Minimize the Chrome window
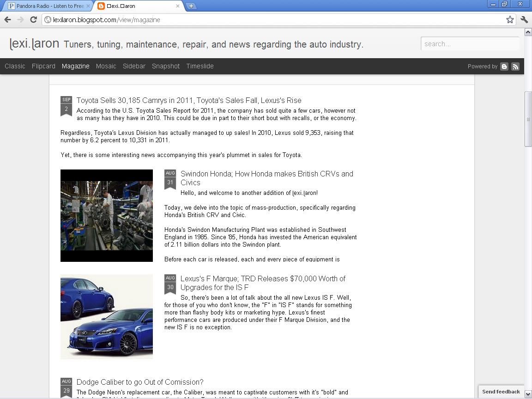This screenshot has height=399, width=532. [493, 4]
